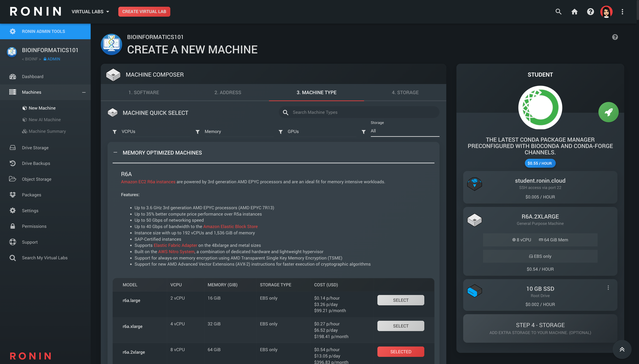This screenshot has height=364, width=639.
Task: Click the green rocket launch icon
Action: click(x=608, y=112)
